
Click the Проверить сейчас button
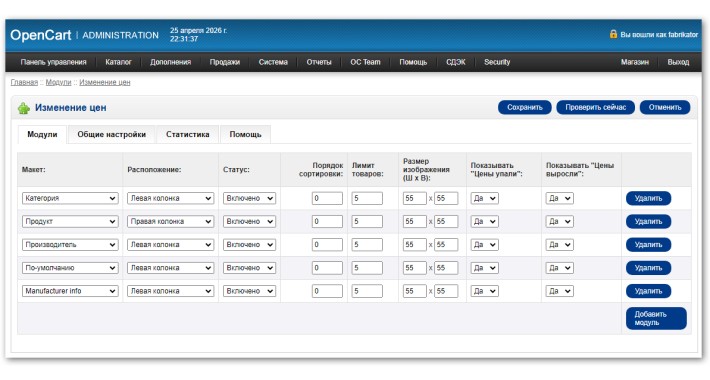(x=595, y=107)
